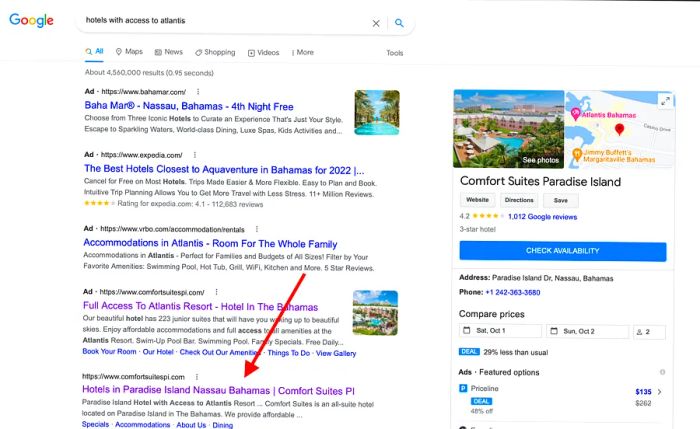Image resolution: width=700 pixels, height=429 pixels.
Task: Open the guests count selector
Action: (649, 332)
